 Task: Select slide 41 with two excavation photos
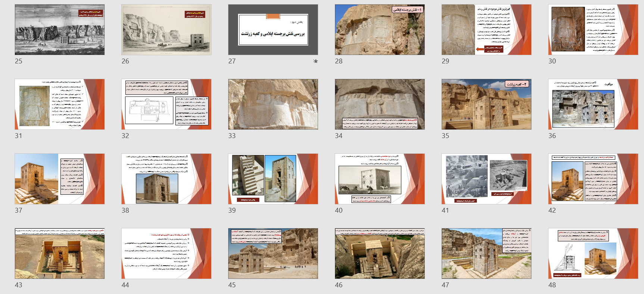(x=487, y=179)
